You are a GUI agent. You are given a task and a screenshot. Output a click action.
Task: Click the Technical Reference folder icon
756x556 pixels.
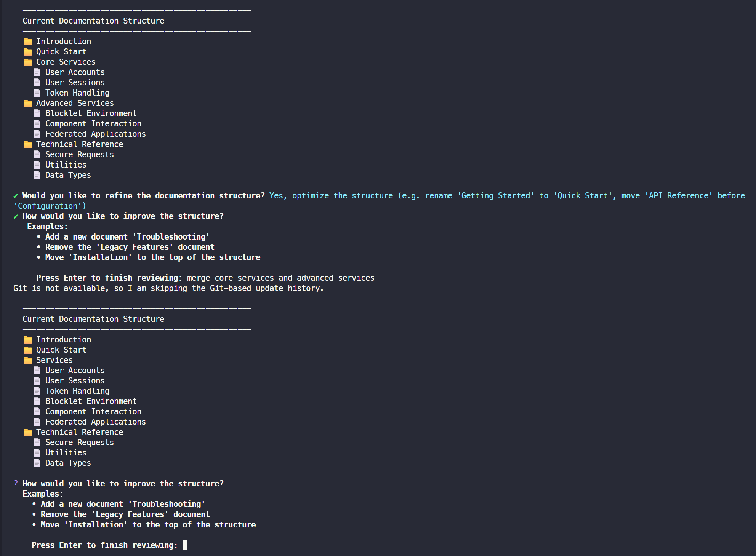pyautogui.click(x=28, y=144)
